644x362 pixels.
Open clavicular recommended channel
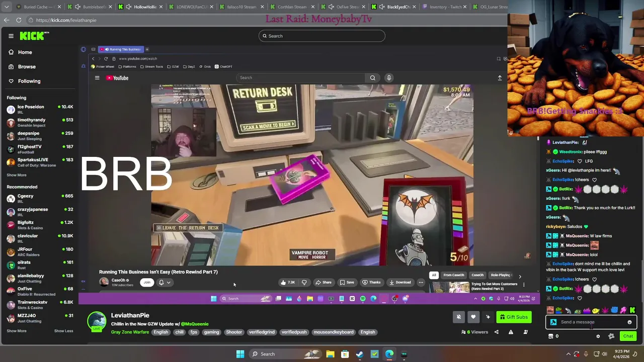(x=40, y=238)
